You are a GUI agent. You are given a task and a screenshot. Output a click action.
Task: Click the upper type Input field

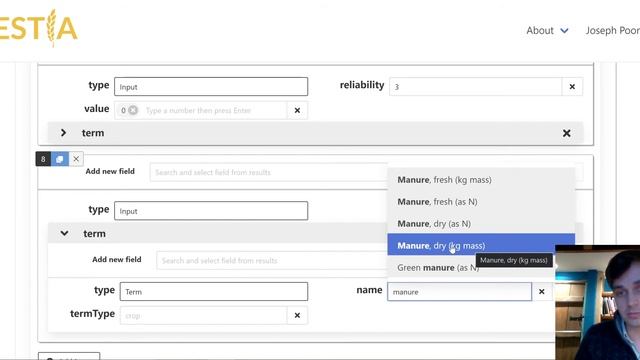211,87
